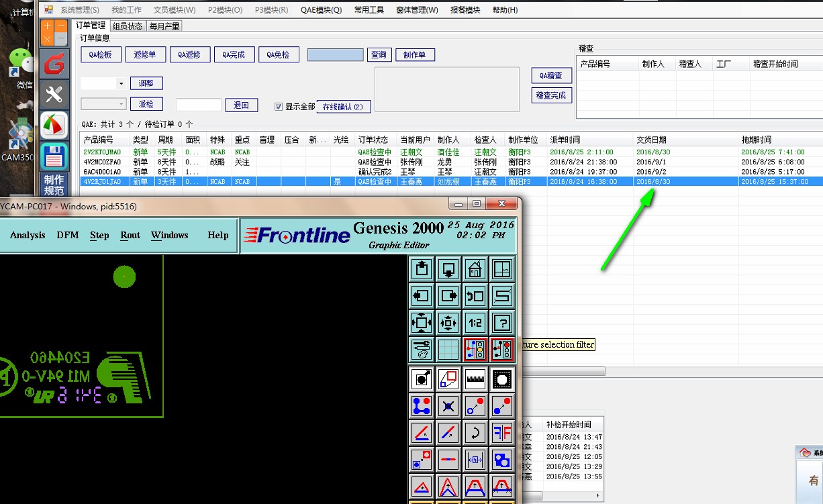Click the XY window grid icon in Genesis
The width and height of the screenshot is (823, 504).
502,269
